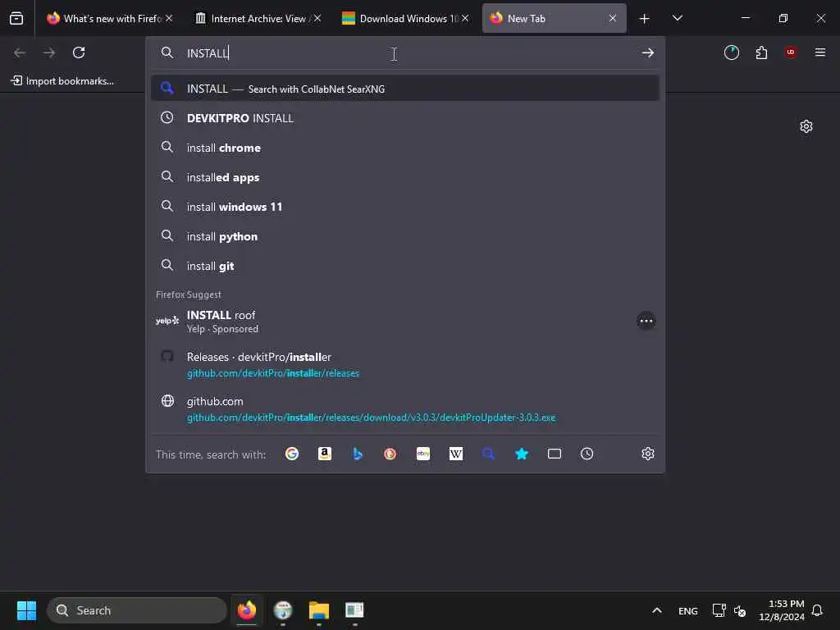This screenshot has height=630, width=840.
Task: Choose the install git suggestion
Action: 405,266
